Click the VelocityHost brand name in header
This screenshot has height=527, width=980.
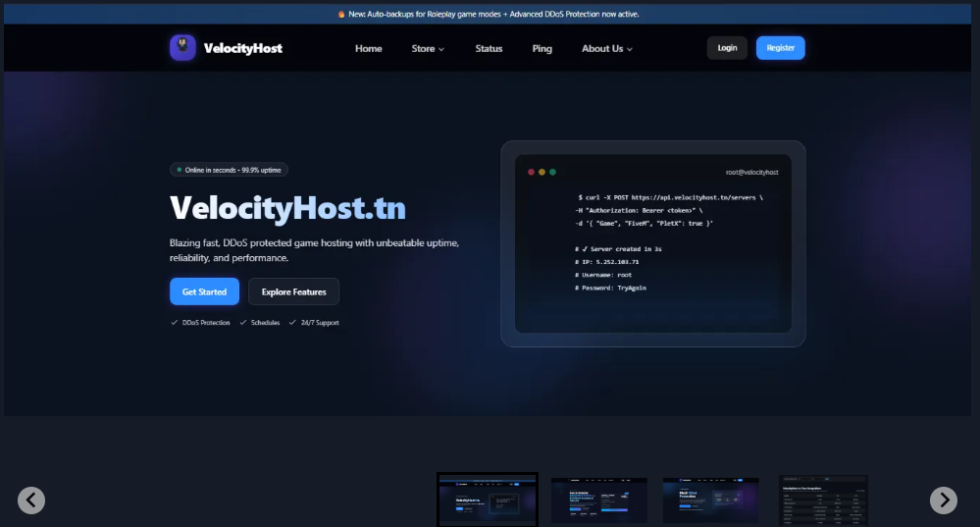pyautogui.click(x=243, y=48)
